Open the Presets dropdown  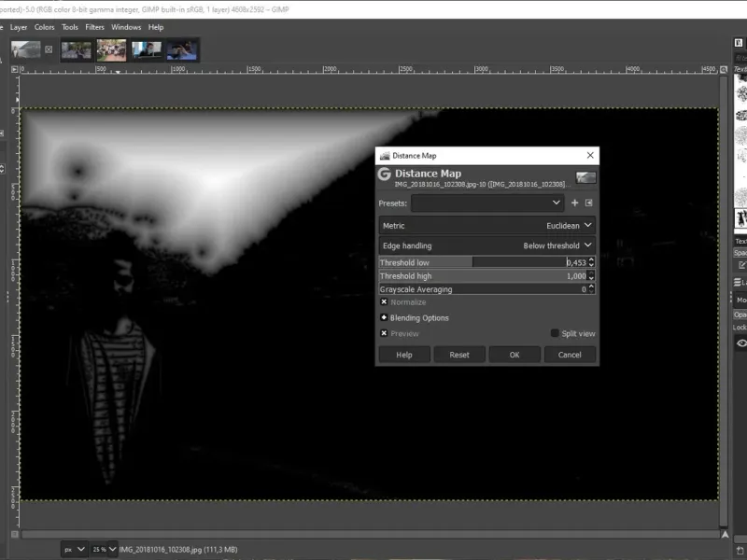pos(487,203)
